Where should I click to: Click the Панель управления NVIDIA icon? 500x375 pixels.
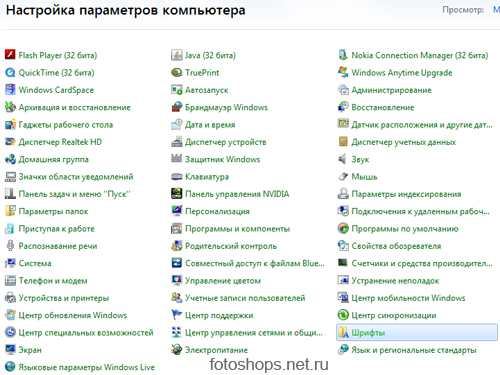coord(176,193)
